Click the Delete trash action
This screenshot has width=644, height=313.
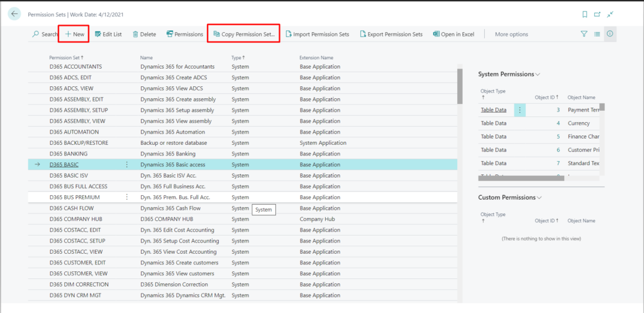pos(144,34)
